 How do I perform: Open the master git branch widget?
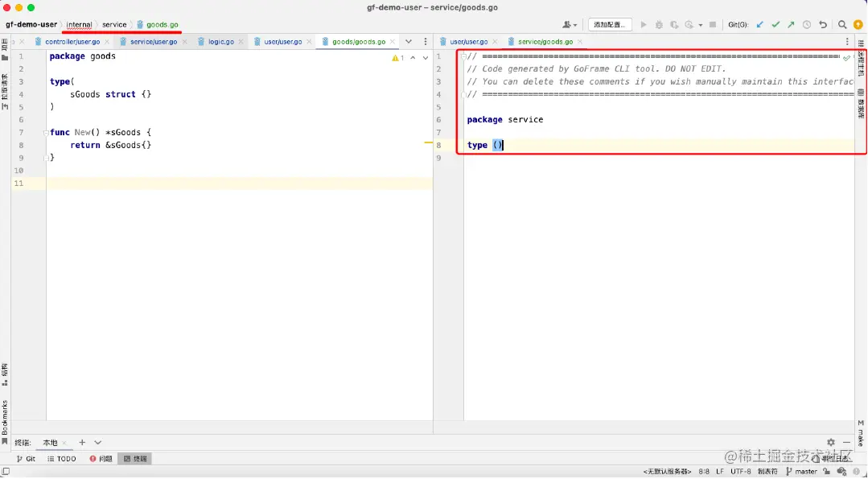coord(801,472)
